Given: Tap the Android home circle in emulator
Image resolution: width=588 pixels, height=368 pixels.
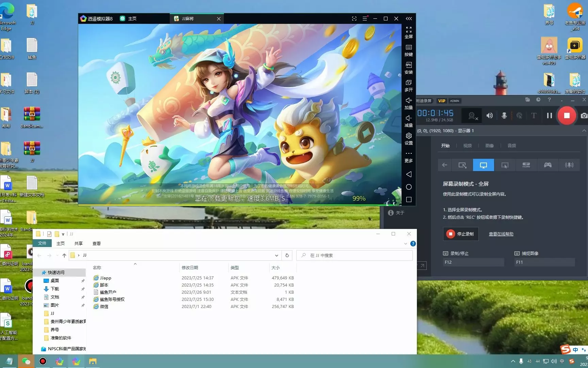Looking at the screenshot, I should coord(409,187).
